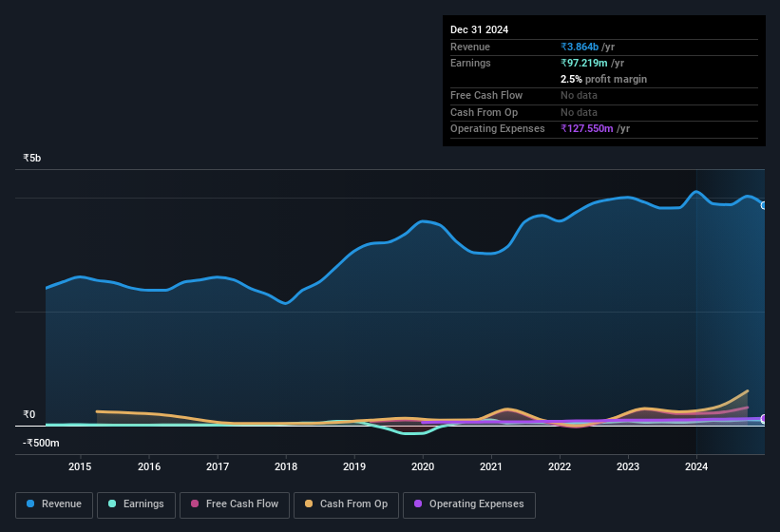Screen dimensions: 780x532
Task: Toggle the Revenue legend button
Action: 54,504
